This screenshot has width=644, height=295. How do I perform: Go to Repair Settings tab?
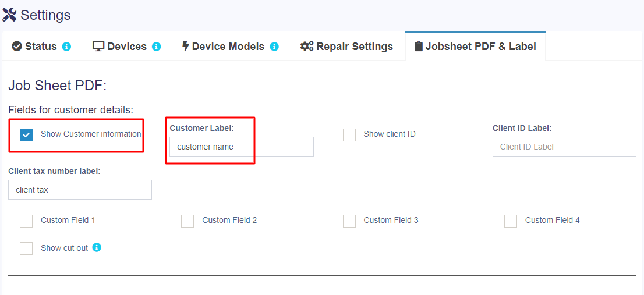(x=354, y=47)
